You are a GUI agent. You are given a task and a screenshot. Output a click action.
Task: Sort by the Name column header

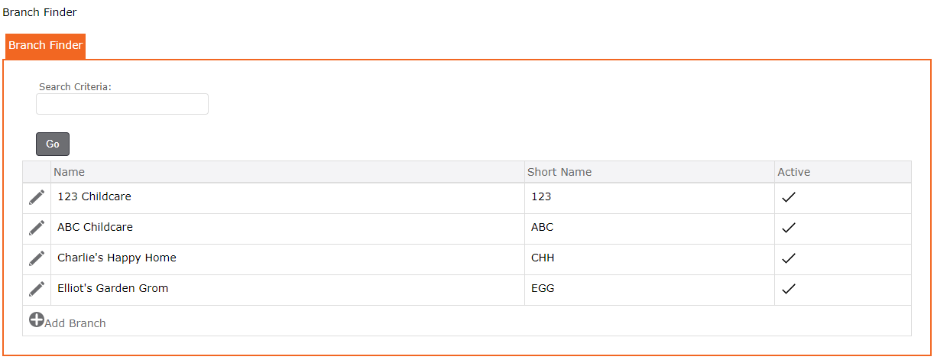[x=69, y=172]
